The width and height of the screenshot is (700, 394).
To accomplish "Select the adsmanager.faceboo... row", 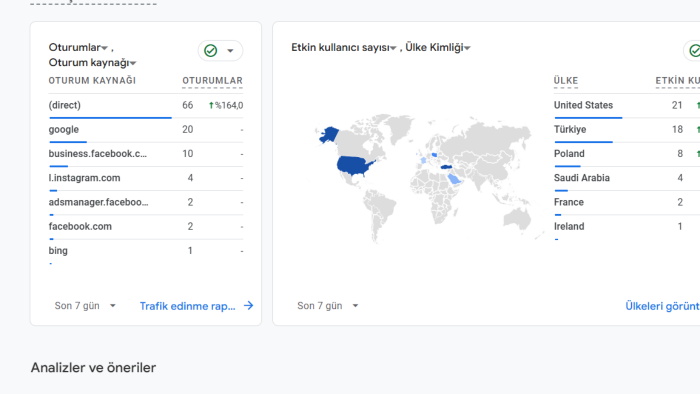I will point(146,202).
